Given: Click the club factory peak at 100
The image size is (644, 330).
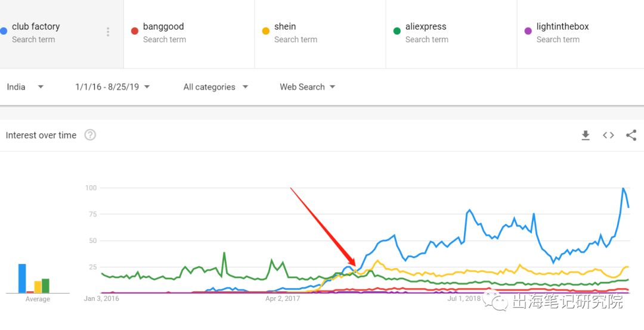Looking at the screenshot, I should 623,188.
